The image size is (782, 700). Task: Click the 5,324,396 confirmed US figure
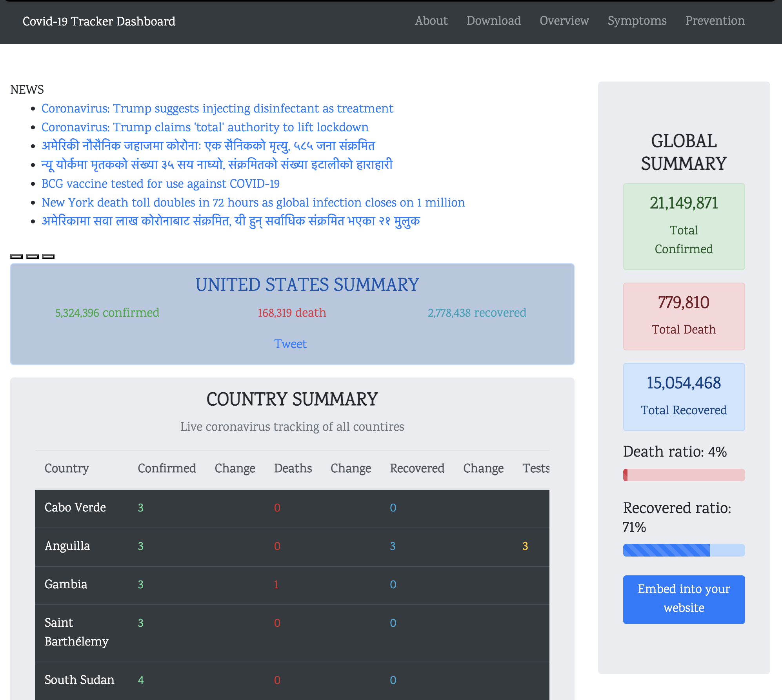[x=107, y=313]
